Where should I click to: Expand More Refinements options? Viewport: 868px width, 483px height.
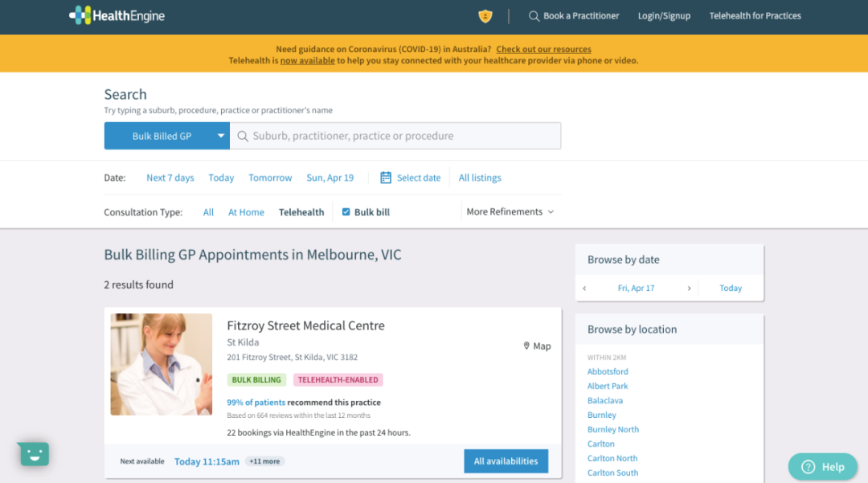click(x=510, y=212)
